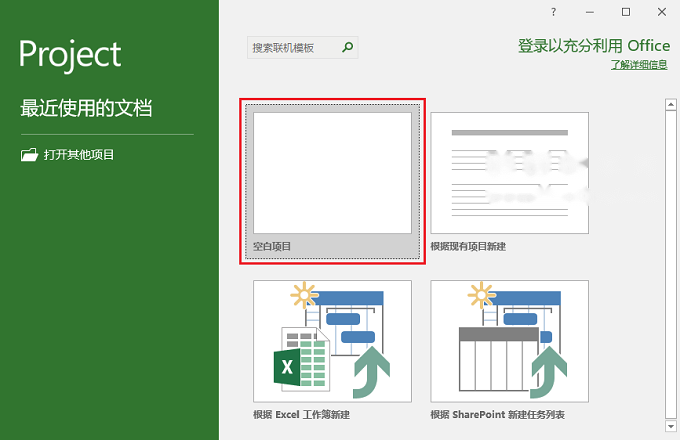This screenshot has height=440, width=680.
Task: Maximize the Project window
Action: pyautogui.click(x=626, y=12)
